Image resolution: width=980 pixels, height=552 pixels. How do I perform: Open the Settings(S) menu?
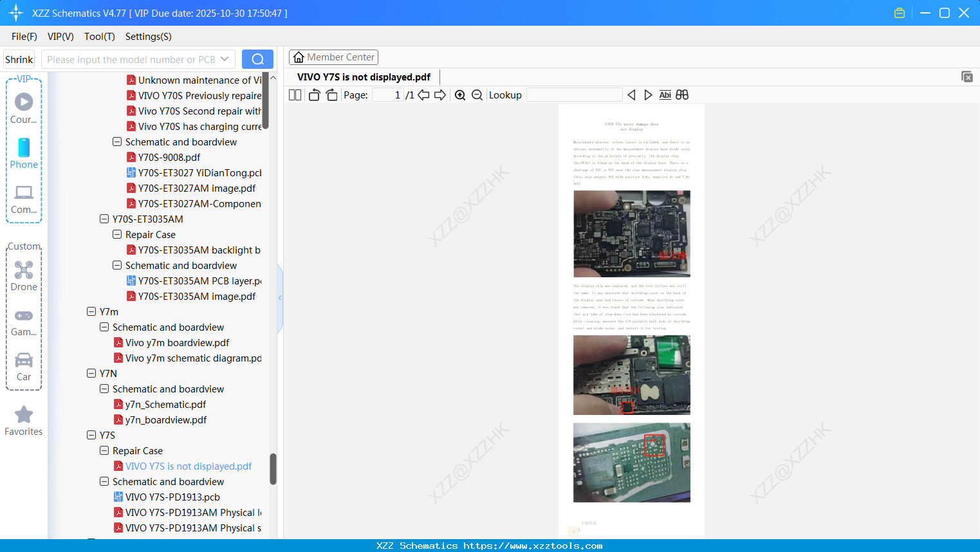click(x=149, y=37)
